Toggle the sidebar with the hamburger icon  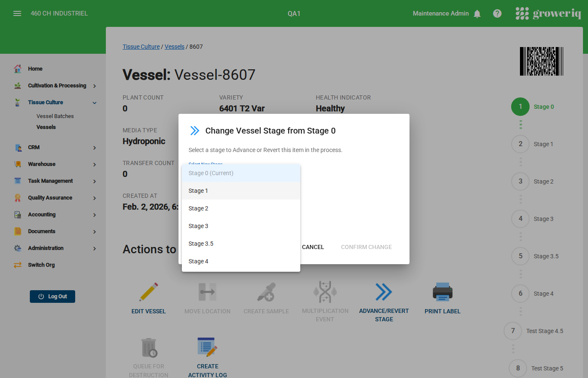(17, 13)
